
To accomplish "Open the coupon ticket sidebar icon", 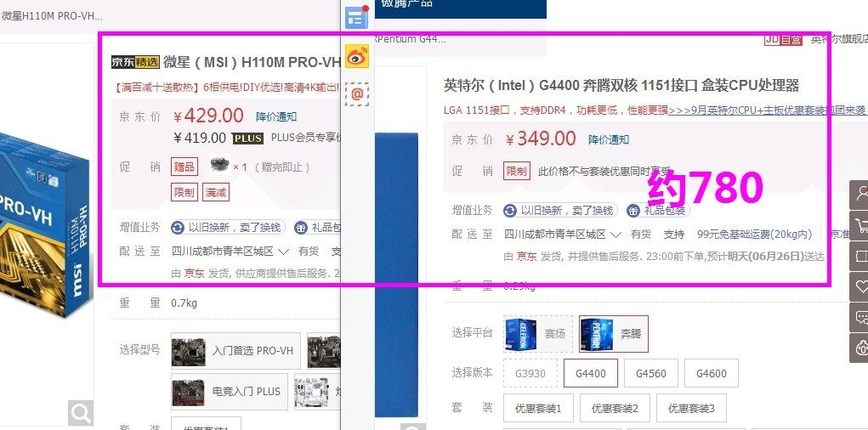I will [861, 257].
